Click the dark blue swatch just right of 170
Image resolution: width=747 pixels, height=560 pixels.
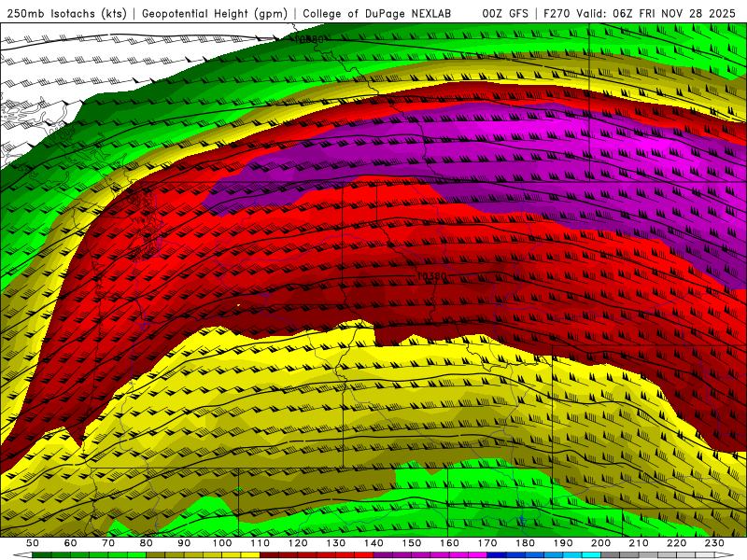click(497, 554)
